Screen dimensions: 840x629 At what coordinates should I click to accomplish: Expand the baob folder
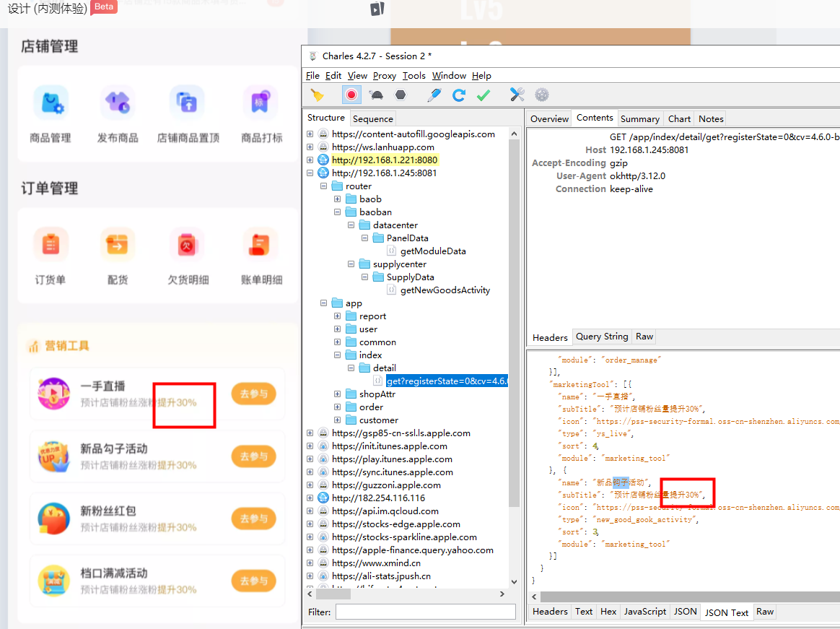point(338,199)
